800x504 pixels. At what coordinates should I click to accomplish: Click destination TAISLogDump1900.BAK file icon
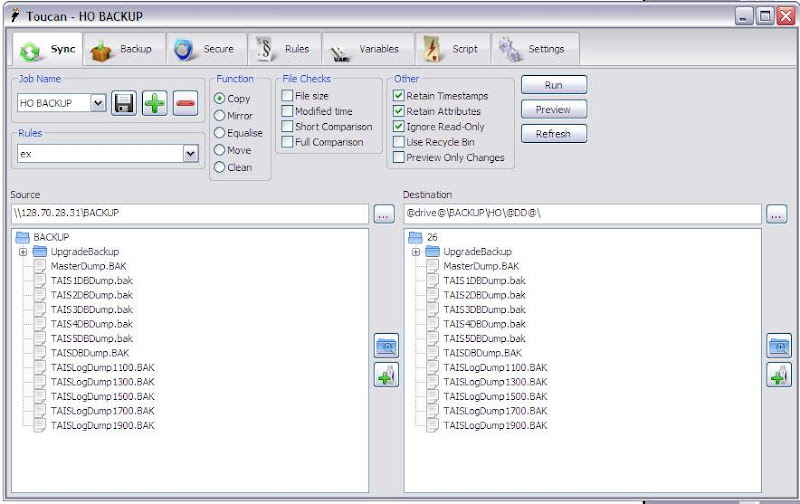433,425
